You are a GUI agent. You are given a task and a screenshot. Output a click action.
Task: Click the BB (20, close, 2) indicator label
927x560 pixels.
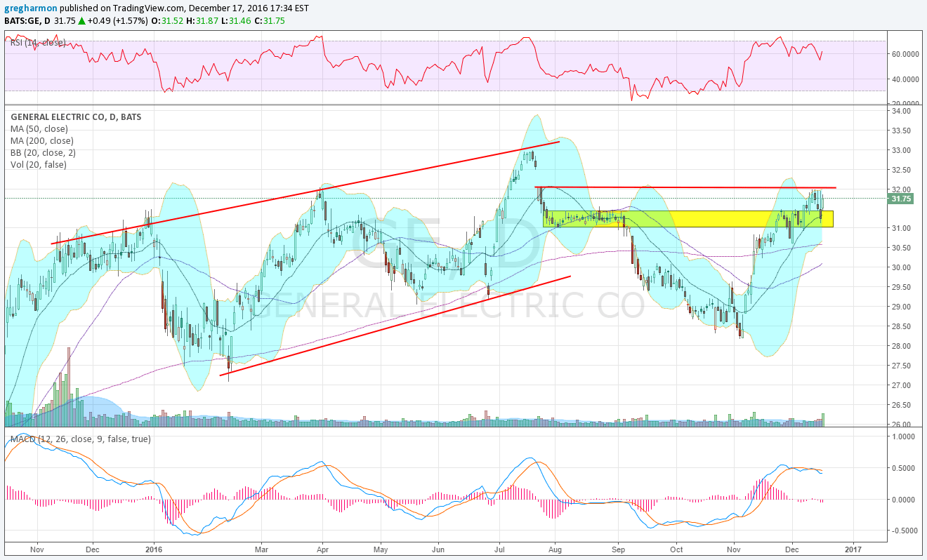click(43, 153)
